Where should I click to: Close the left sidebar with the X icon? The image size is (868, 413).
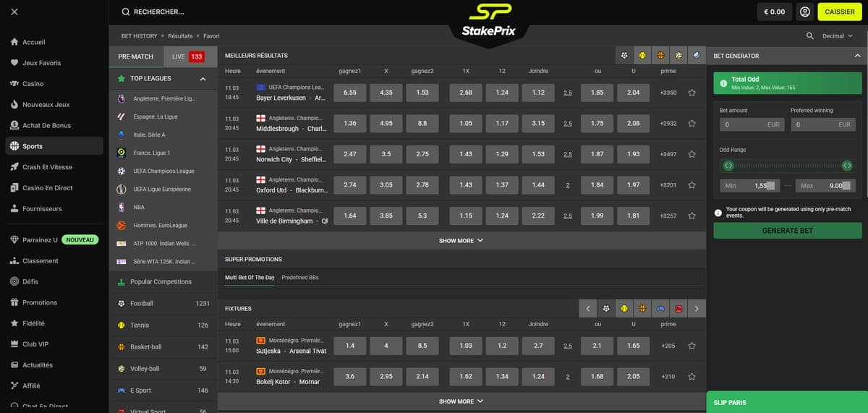point(15,12)
